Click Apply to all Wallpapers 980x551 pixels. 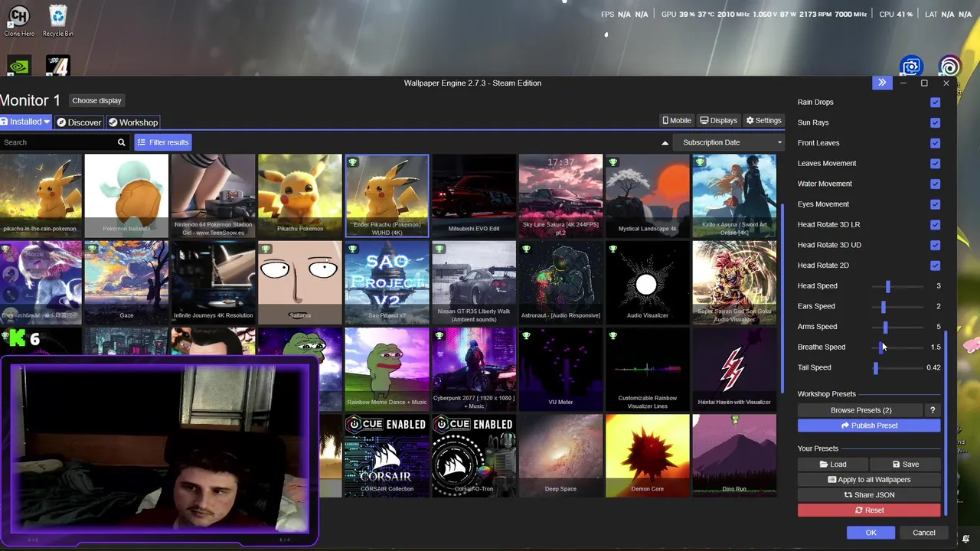tap(869, 480)
